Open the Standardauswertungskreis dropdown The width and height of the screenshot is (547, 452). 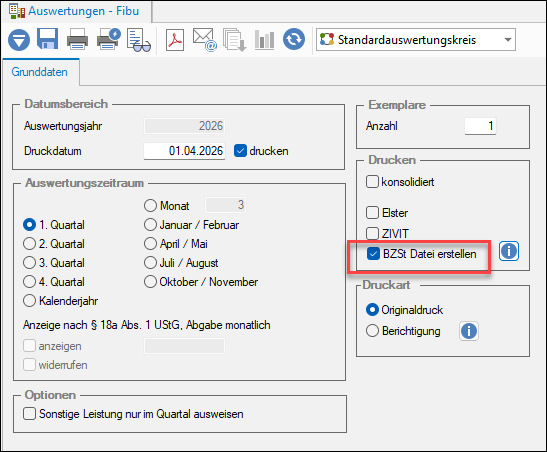coord(416,40)
